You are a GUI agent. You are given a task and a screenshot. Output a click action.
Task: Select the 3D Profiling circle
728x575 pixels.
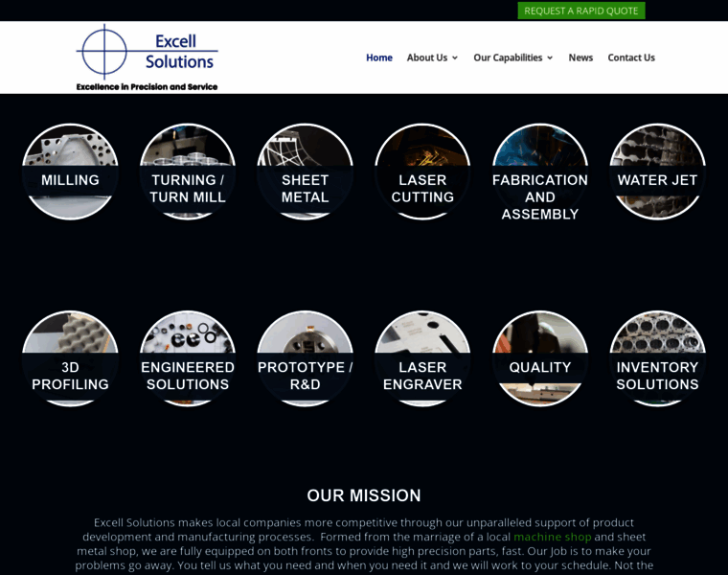click(x=70, y=358)
